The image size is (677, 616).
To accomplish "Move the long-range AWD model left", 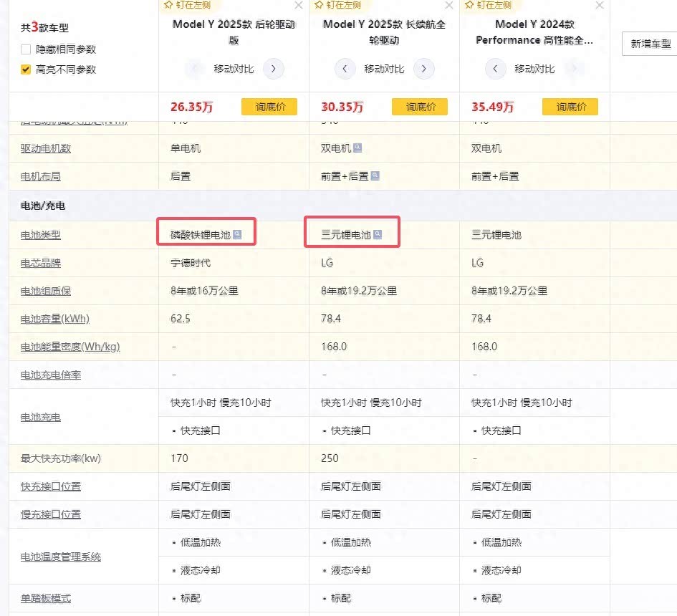I will point(345,69).
